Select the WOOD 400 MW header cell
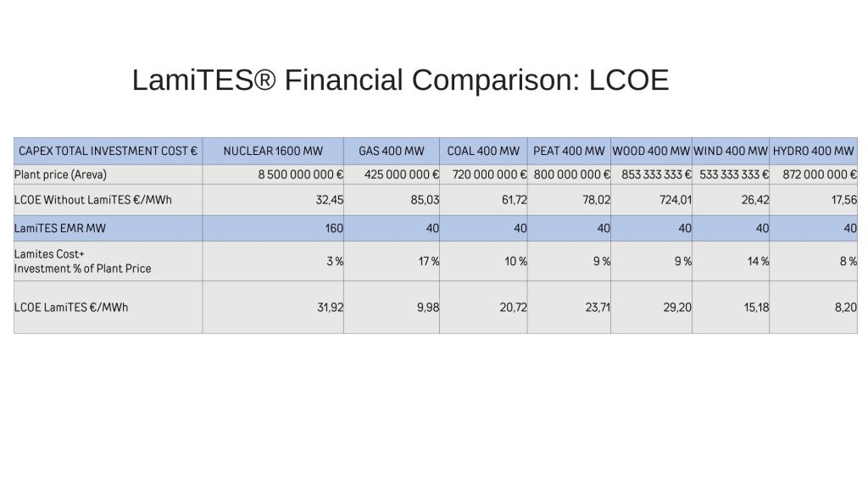Viewport: 868px width, 488px height. coord(651,151)
